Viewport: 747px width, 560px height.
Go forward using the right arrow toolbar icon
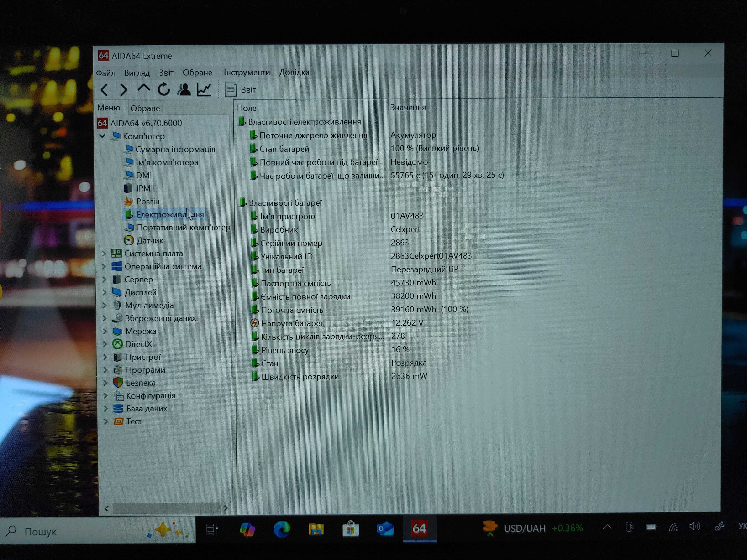[x=124, y=90]
